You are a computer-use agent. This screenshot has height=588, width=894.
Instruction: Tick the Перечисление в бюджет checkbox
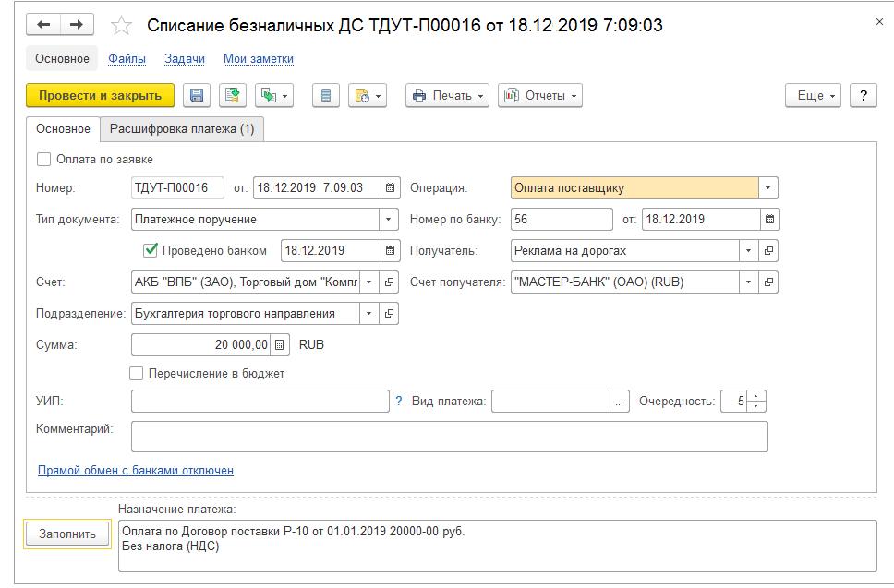(x=137, y=374)
